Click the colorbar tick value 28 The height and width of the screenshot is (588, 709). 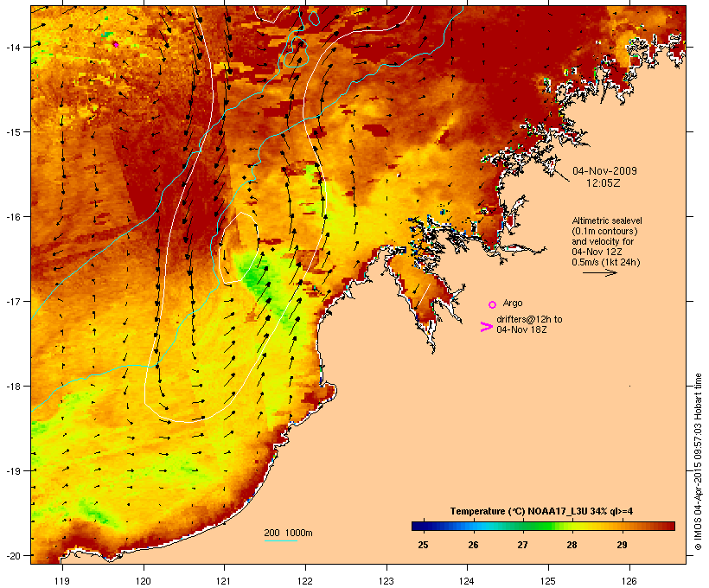click(x=572, y=545)
